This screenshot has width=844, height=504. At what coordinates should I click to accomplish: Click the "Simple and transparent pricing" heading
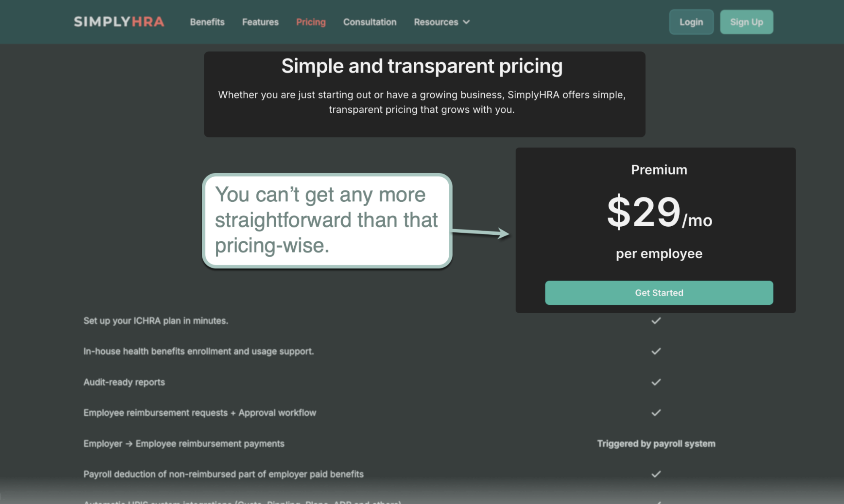(422, 66)
